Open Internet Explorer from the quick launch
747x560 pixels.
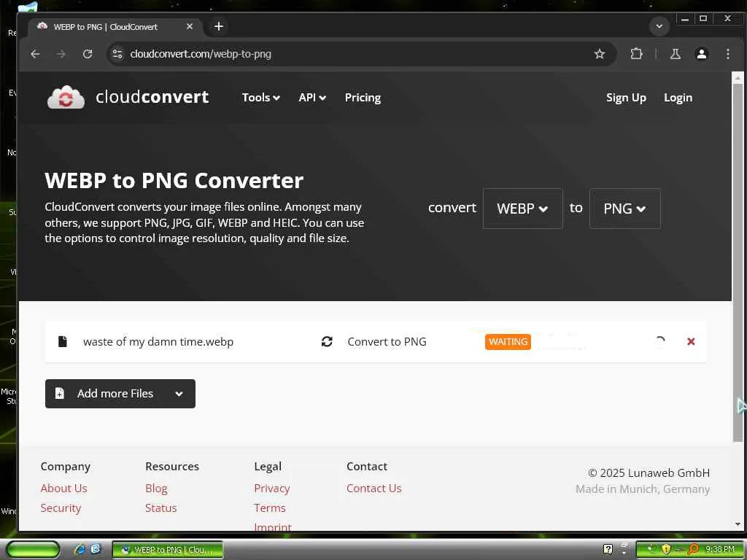[80, 549]
